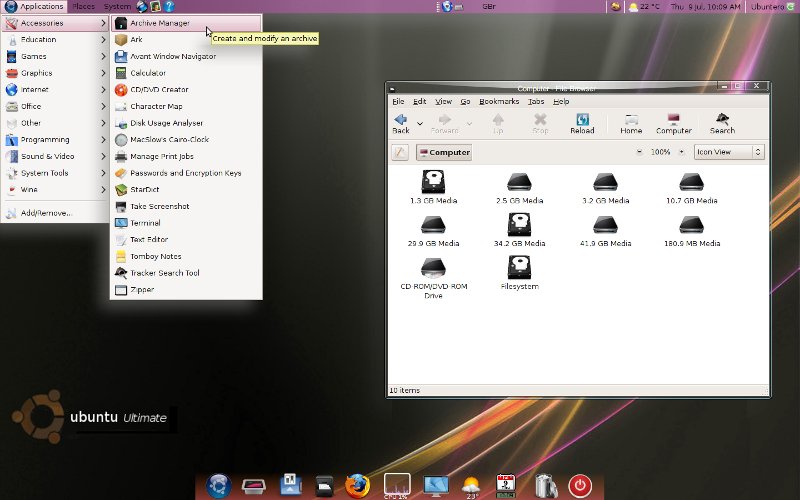
Task: Open the Icon View dropdown
Action: (x=729, y=152)
